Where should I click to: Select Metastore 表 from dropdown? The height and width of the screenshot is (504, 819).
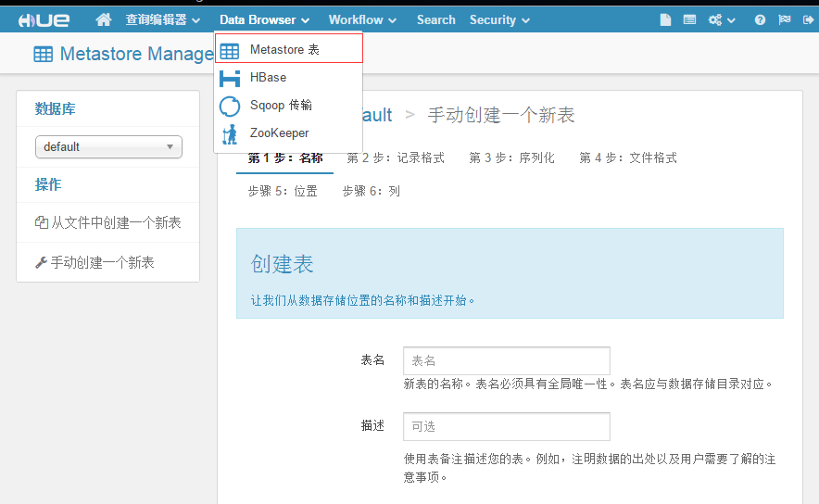pos(288,48)
